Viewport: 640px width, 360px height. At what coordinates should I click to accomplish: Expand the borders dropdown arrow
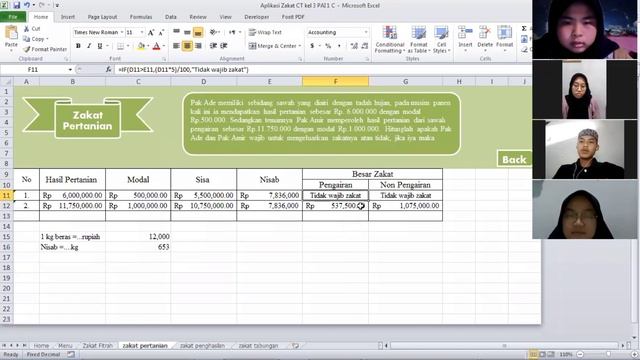(x=128, y=46)
